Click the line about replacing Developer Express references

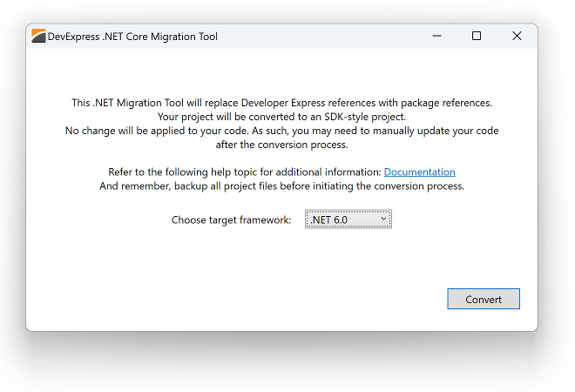(x=281, y=103)
